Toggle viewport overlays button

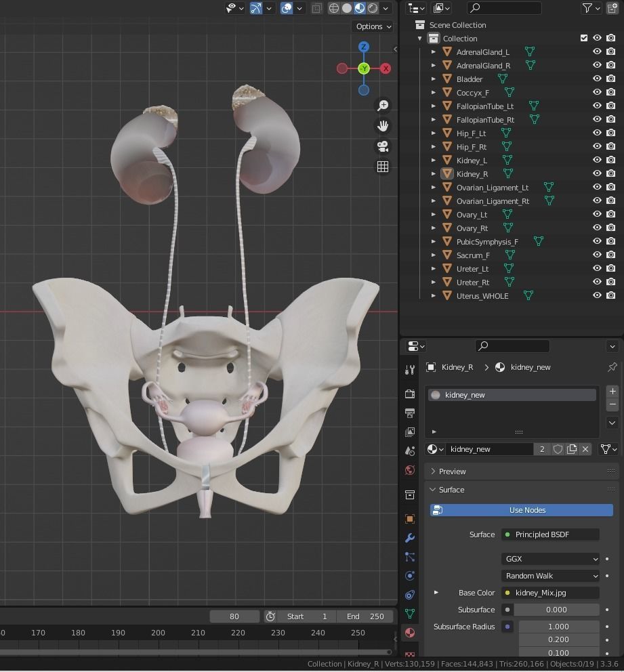[x=287, y=8]
